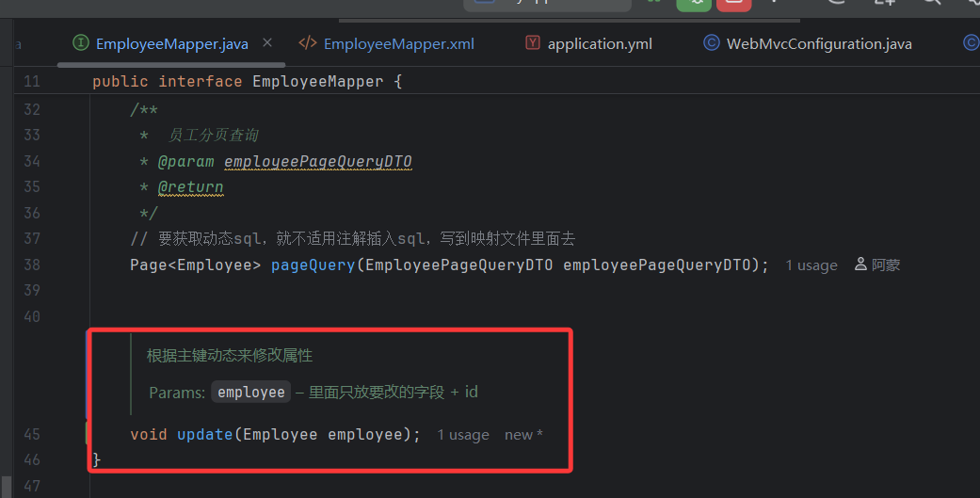Click the red Stop button
This screenshot has width=980, height=498.
click(x=733, y=3)
